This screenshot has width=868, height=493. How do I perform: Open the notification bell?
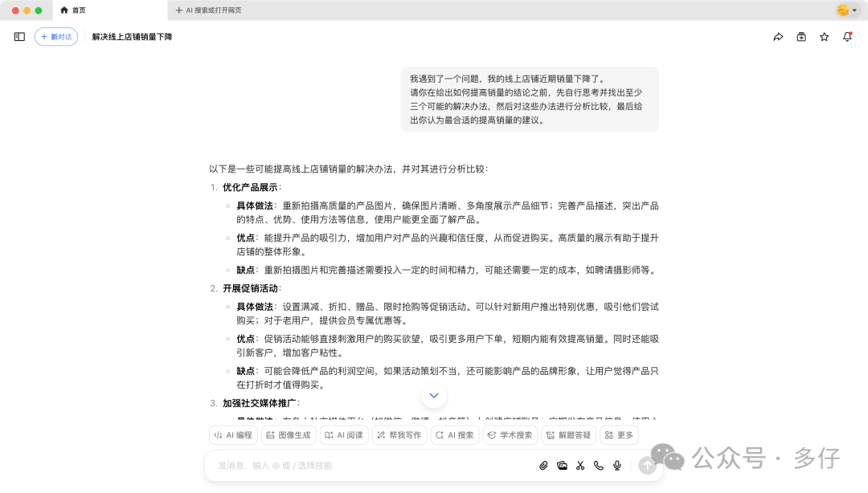point(847,36)
